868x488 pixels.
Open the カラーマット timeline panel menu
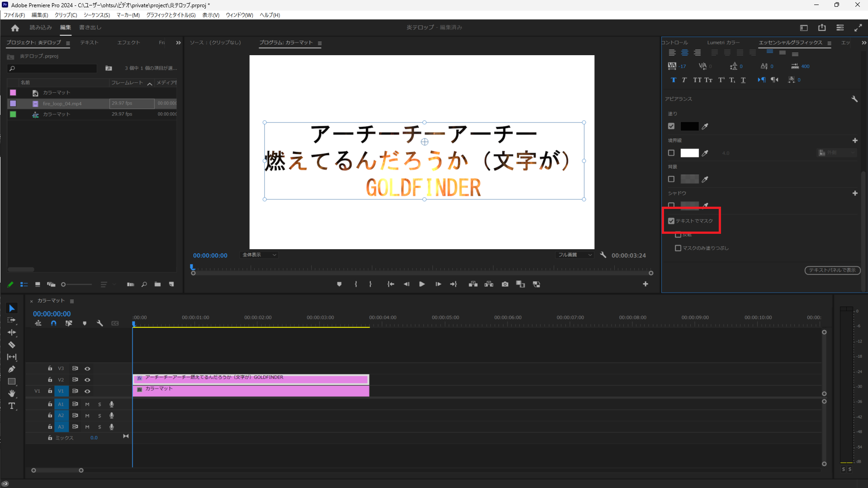click(x=72, y=301)
